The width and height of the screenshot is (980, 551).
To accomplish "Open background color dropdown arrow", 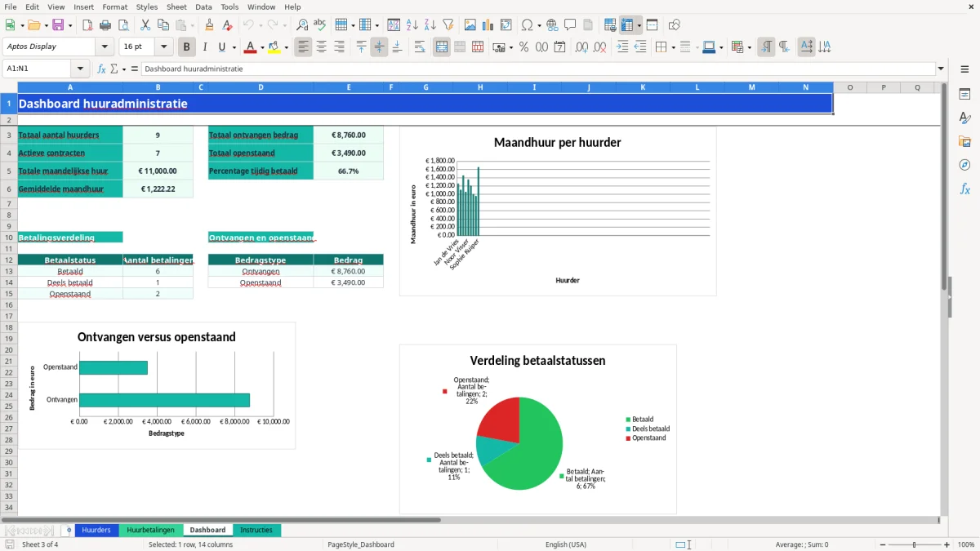I will [x=286, y=47].
